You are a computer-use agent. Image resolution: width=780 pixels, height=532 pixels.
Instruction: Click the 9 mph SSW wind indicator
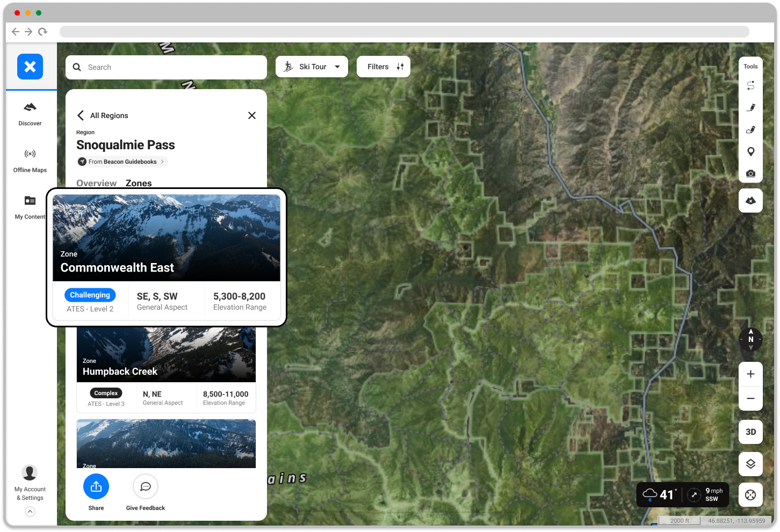tap(706, 494)
